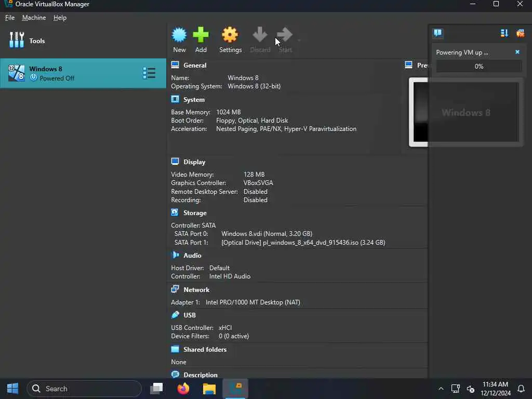Click the Remote Desktop Server Disabled value
The height and width of the screenshot is (399, 532).
pyautogui.click(x=255, y=192)
